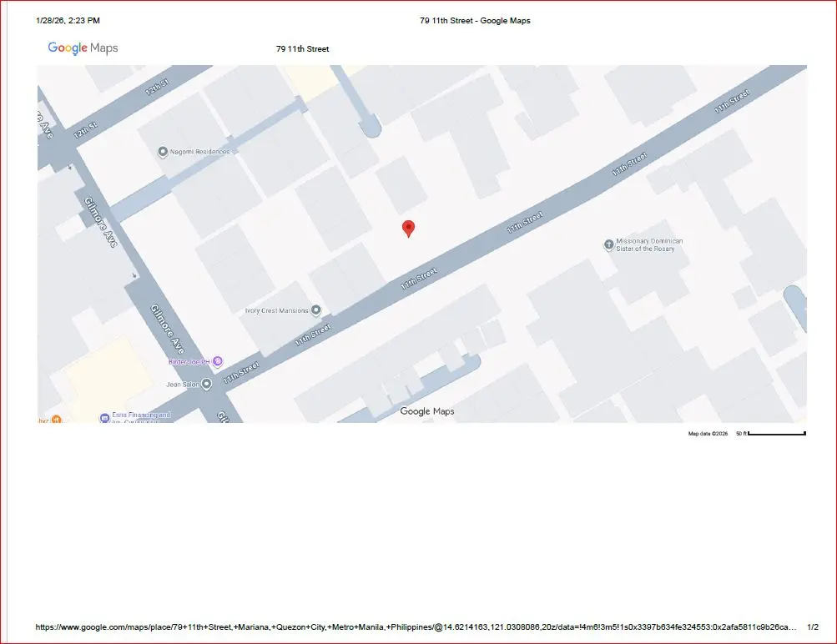This screenshot has width=837, height=644.
Task: Click the Ivory Crest Mansions text label
Action: pyautogui.click(x=277, y=310)
